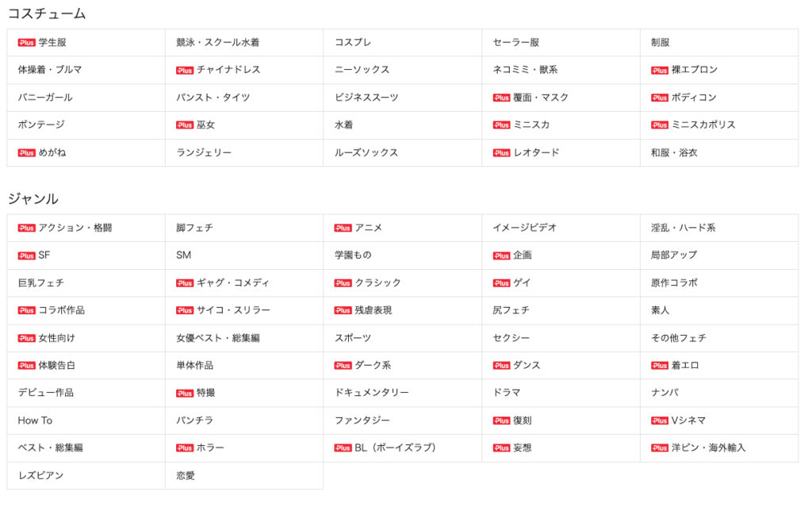Select the 恋愛 genre

pos(186,476)
